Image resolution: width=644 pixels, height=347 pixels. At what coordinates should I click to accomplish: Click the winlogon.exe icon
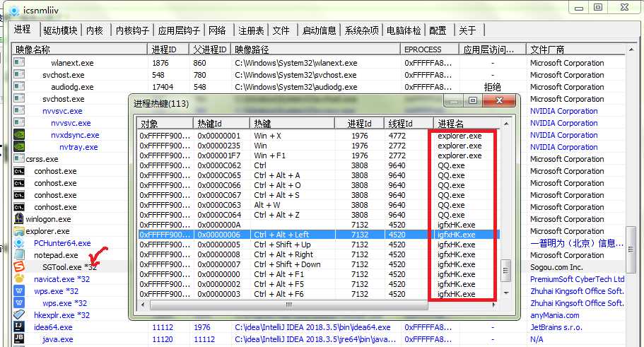pyautogui.click(x=19, y=218)
